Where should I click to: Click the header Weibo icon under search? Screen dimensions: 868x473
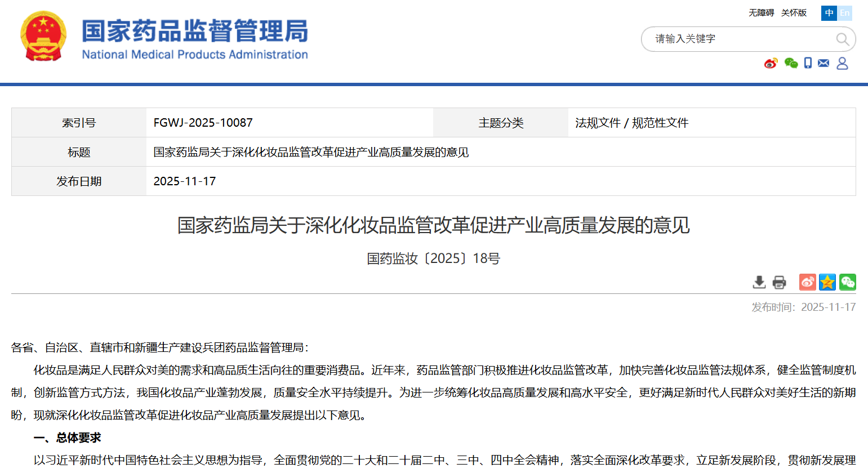(x=771, y=63)
